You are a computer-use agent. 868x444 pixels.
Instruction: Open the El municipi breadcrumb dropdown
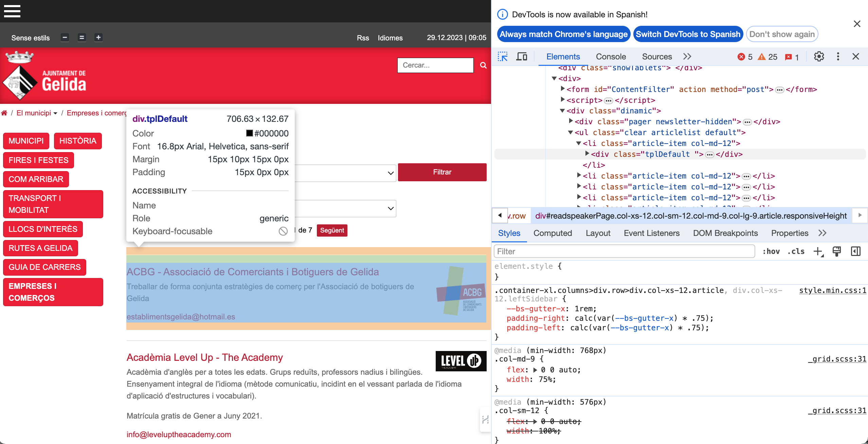[x=56, y=113]
